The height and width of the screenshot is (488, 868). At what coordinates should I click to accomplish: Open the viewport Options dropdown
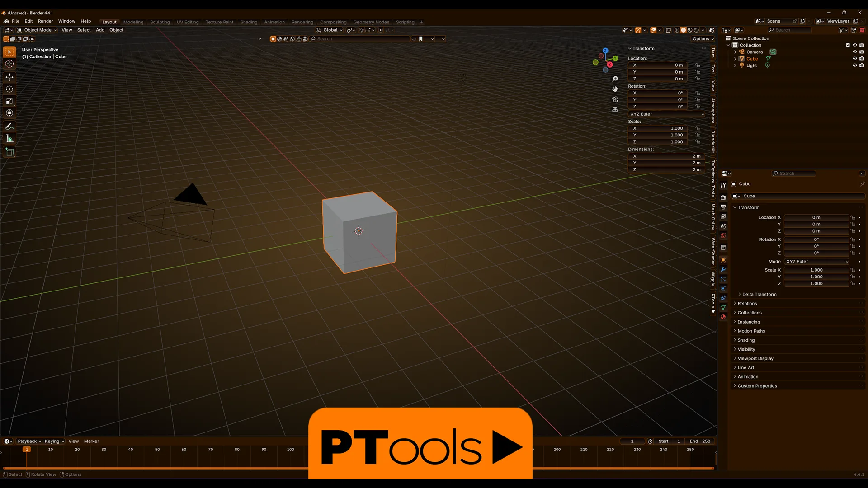(703, 39)
